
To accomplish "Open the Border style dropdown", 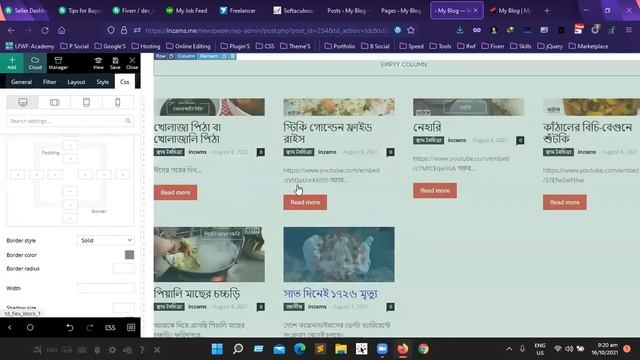I will (105, 240).
